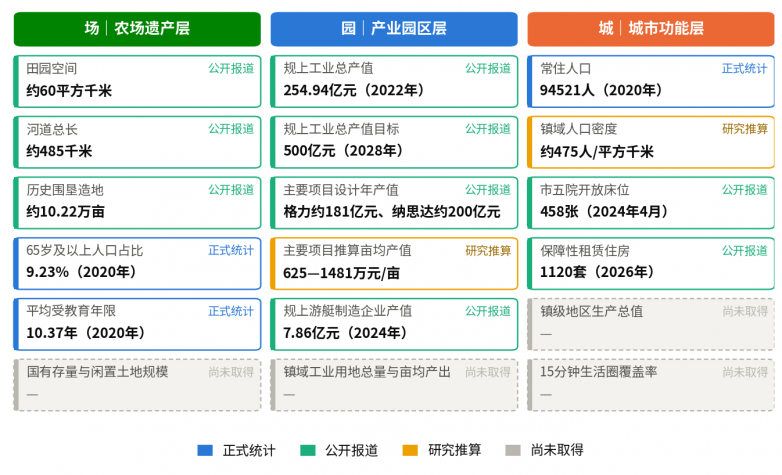782x475 pixels.
Task: Select the 65岁及以上人口占比 card
Action: tap(137, 263)
